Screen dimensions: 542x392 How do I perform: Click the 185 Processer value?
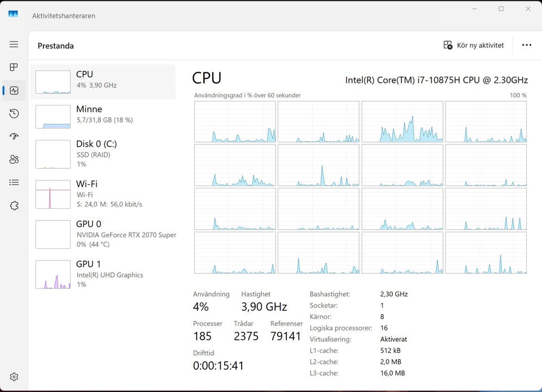pyautogui.click(x=202, y=336)
